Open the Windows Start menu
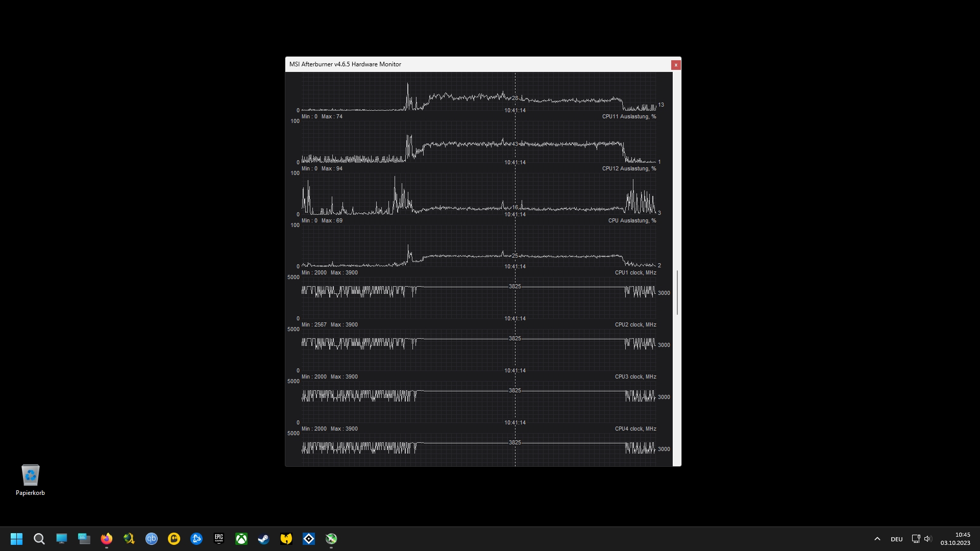The image size is (980, 551). [x=17, y=539]
